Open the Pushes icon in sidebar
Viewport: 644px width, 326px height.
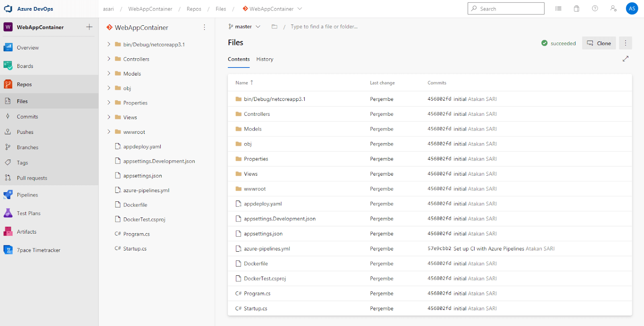click(x=8, y=131)
